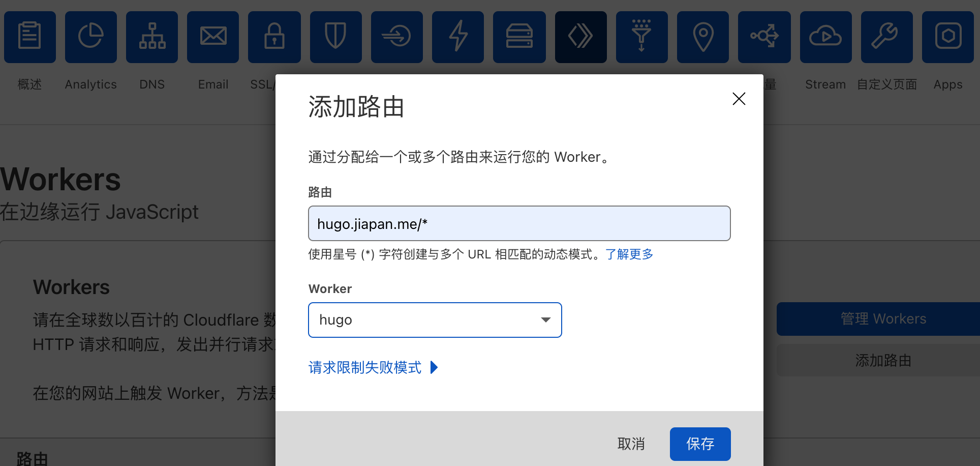Image resolution: width=980 pixels, height=466 pixels.
Task: Open the Overview clipboard icon
Action: pyautogui.click(x=30, y=37)
